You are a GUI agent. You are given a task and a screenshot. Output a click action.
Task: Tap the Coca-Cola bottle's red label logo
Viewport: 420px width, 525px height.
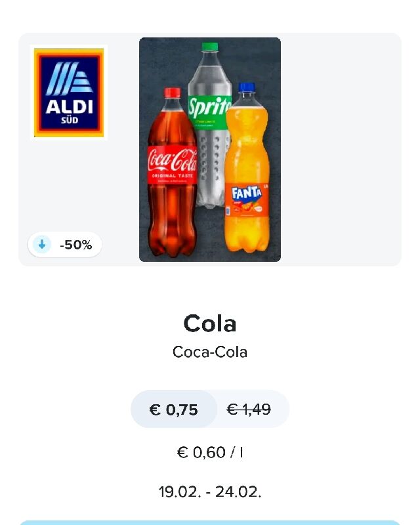tap(172, 165)
